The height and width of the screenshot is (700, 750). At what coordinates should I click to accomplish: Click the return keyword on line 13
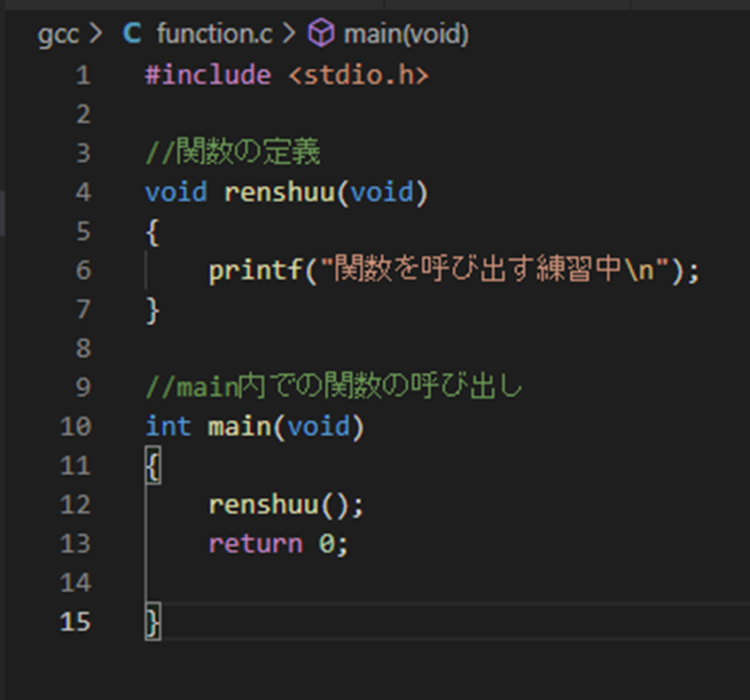(x=255, y=544)
